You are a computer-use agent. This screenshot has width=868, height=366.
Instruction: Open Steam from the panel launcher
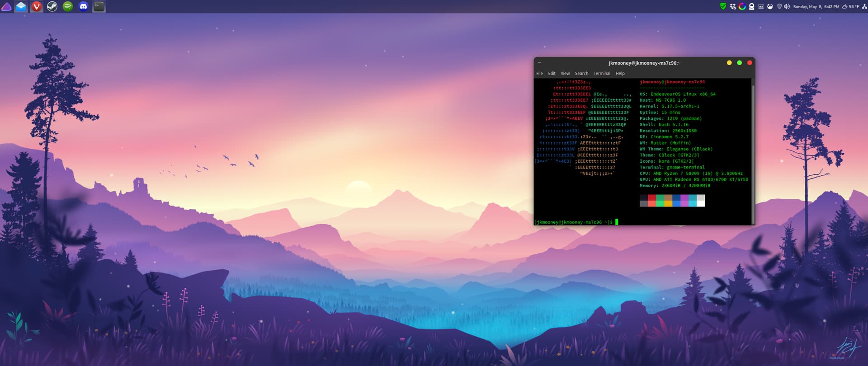tap(52, 6)
